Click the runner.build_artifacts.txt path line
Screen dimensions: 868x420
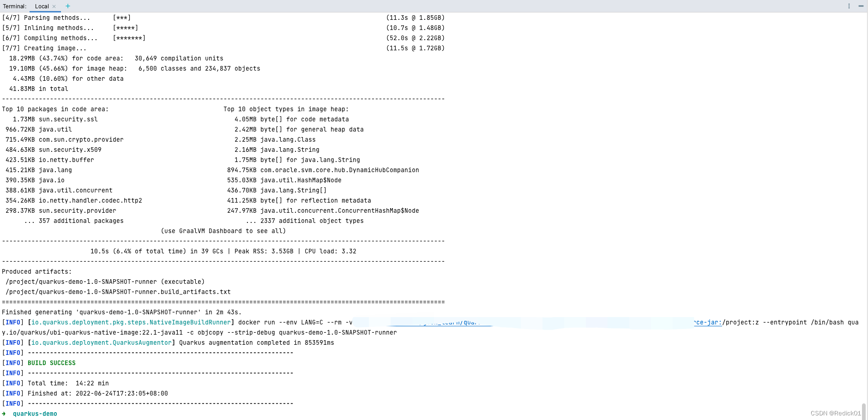(x=118, y=292)
